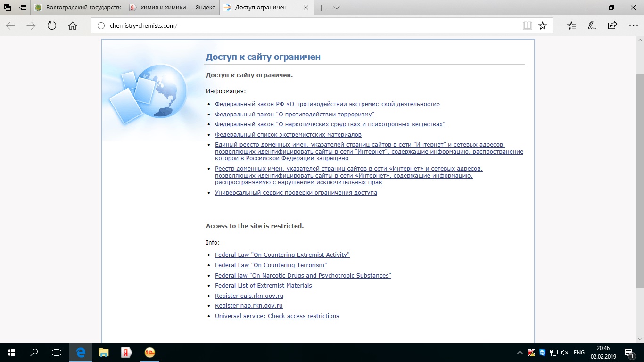Image resolution: width=644 pixels, height=362 pixels.
Task: Toggle the ENG input language indicator
Action: pos(579,353)
